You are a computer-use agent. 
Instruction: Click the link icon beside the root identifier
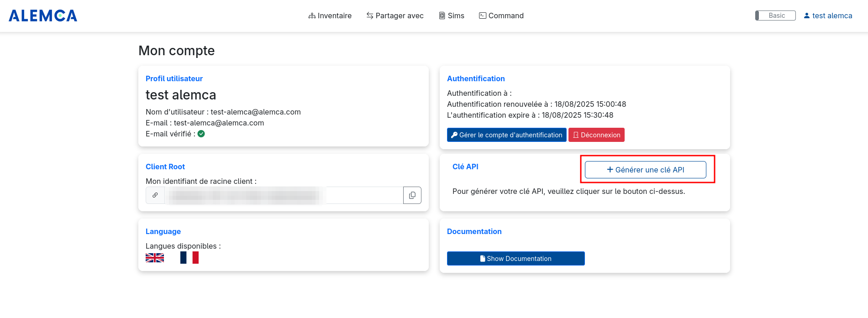coord(155,195)
